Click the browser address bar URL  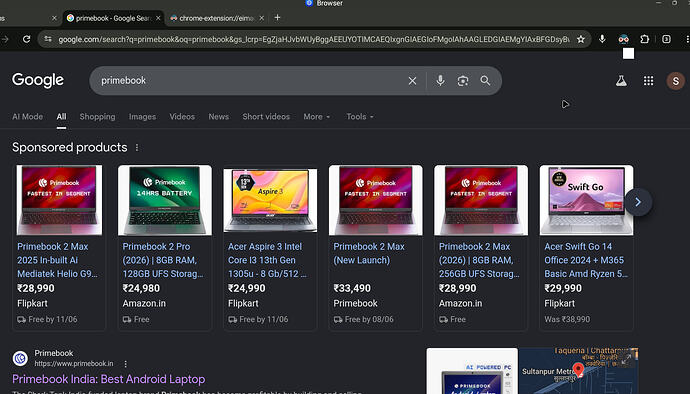(x=313, y=39)
